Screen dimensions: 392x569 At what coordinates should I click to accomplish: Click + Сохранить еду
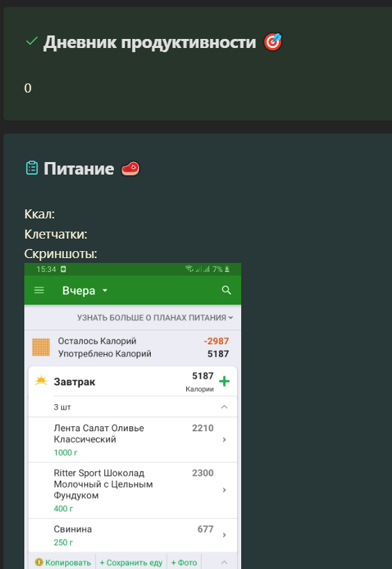coord(131,563)
